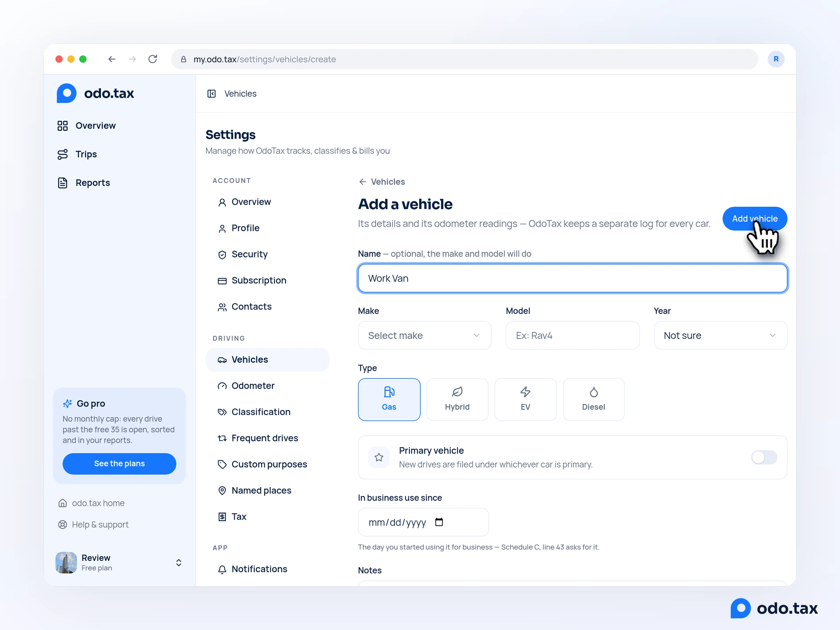The image size is (840, 630).
Task: Reload the page with the refresh icon
Action: click(153, 59)
